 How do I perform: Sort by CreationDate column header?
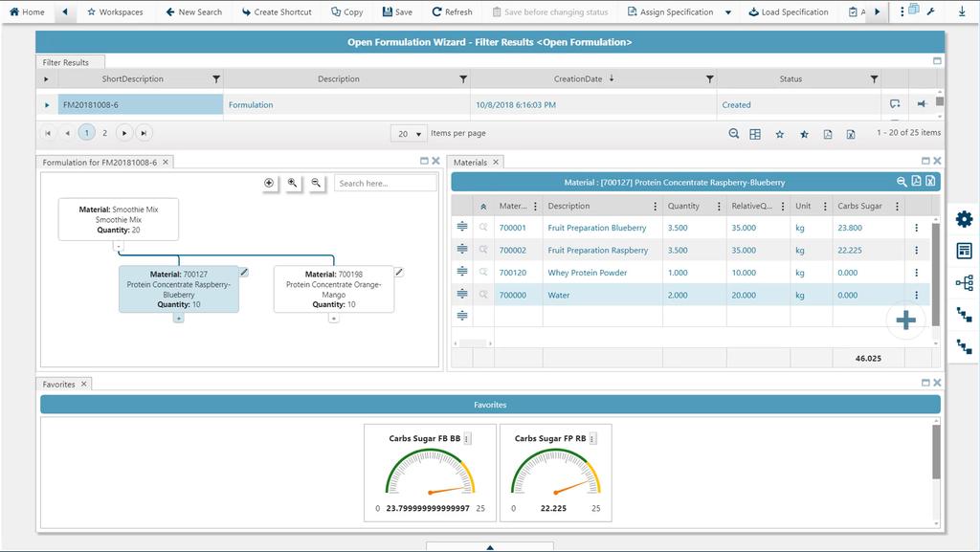coord(578,78)
